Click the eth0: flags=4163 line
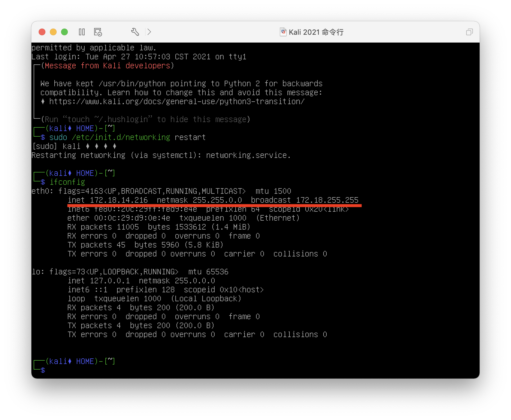Image resolution: width=511 pixels, height=420 pixels. pyautogui.click(x=161, y=191)
